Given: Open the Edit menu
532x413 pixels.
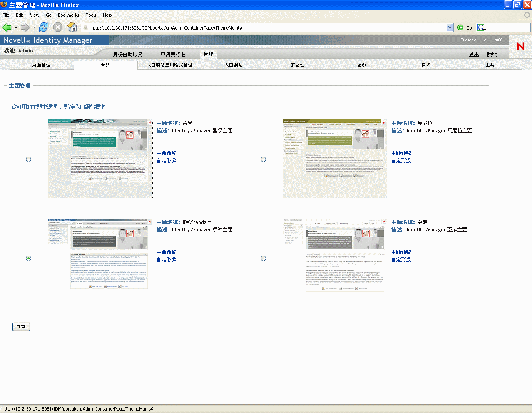Looking at the screenshot, I should (20, 15).
